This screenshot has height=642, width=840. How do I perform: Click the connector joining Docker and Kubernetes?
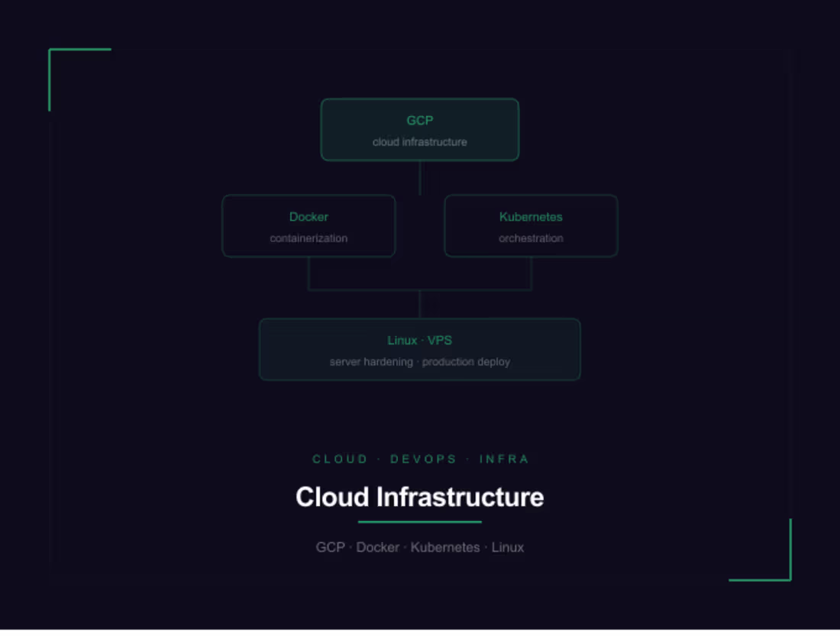[x=420, y=289]
